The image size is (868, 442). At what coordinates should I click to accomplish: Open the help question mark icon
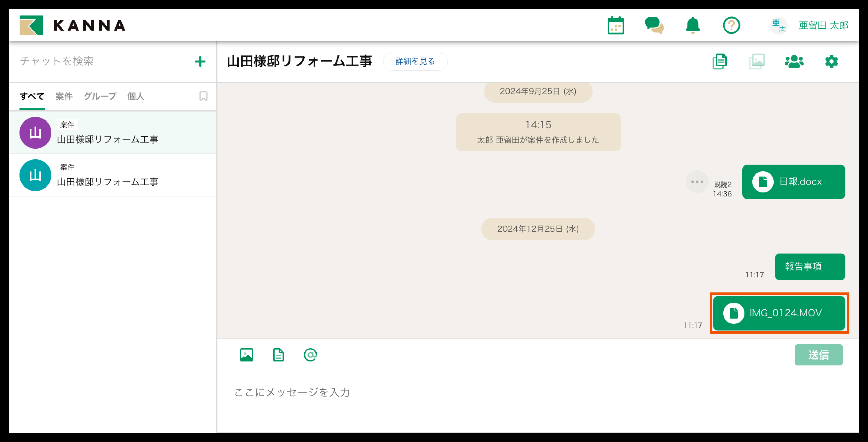click(731, 26)
